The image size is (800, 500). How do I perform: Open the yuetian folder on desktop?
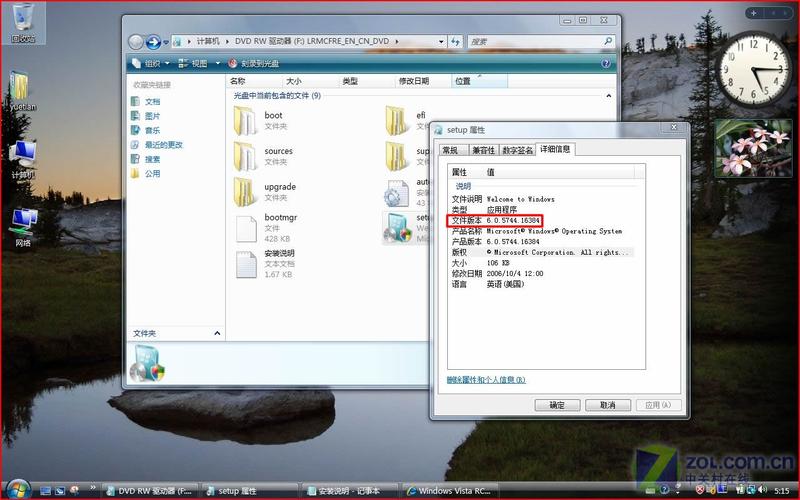[x=22, y=91]
